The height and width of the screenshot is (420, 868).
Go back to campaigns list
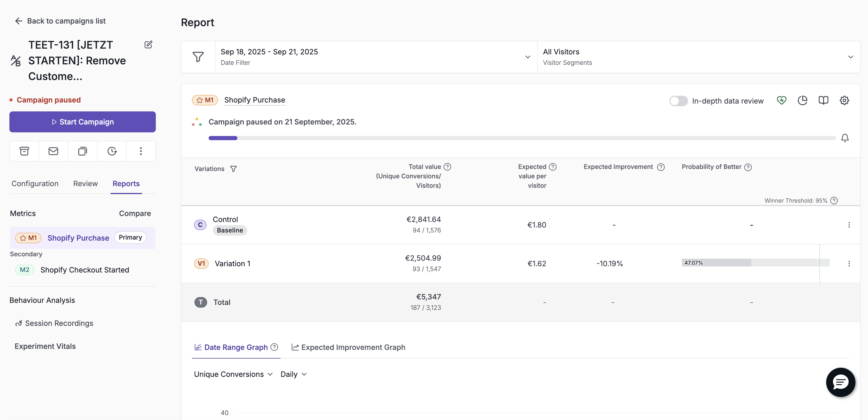coord(60,21)
